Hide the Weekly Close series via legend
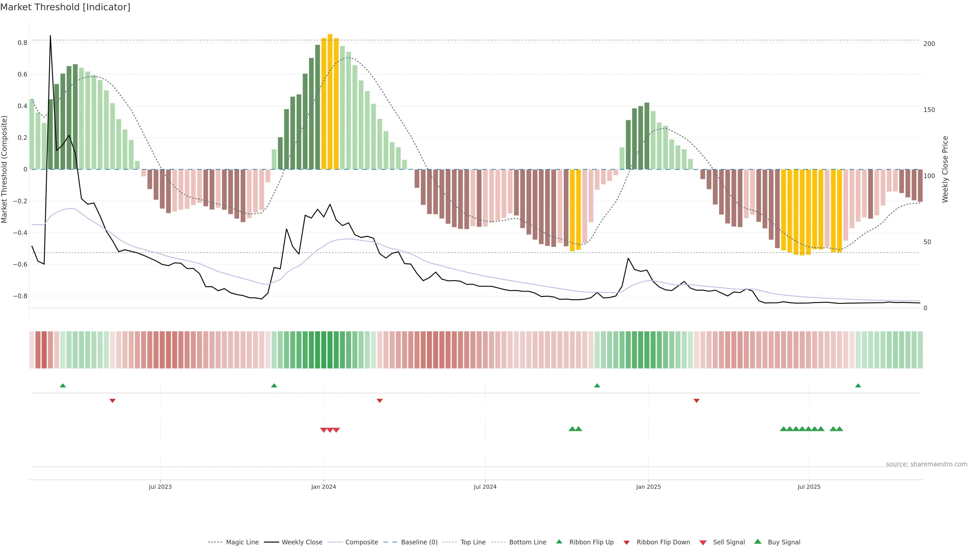The height and width of the screenshot is (551, 980). tap(302, 542)
